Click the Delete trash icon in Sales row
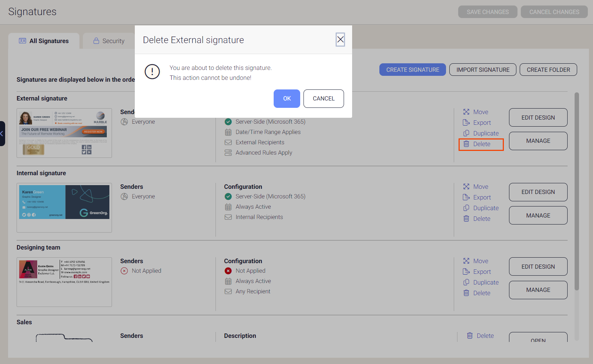 (x=470, y=335)
